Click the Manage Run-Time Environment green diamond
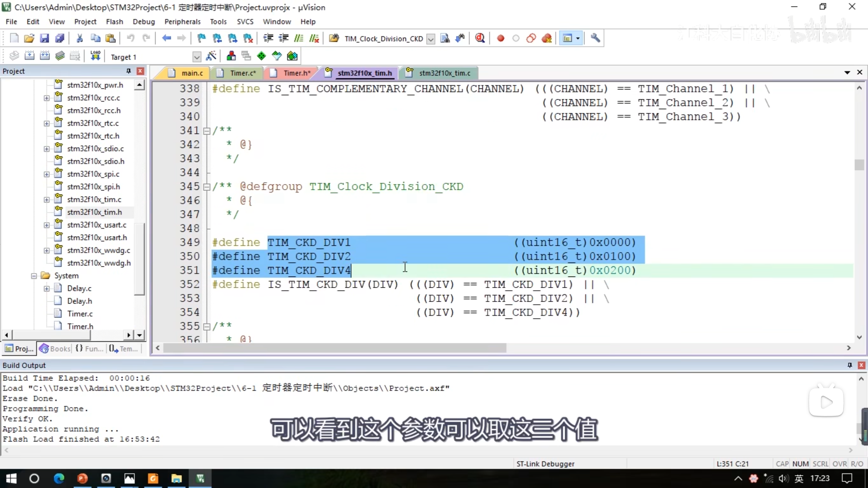868x488 pixels. click(x=261, y=56)
